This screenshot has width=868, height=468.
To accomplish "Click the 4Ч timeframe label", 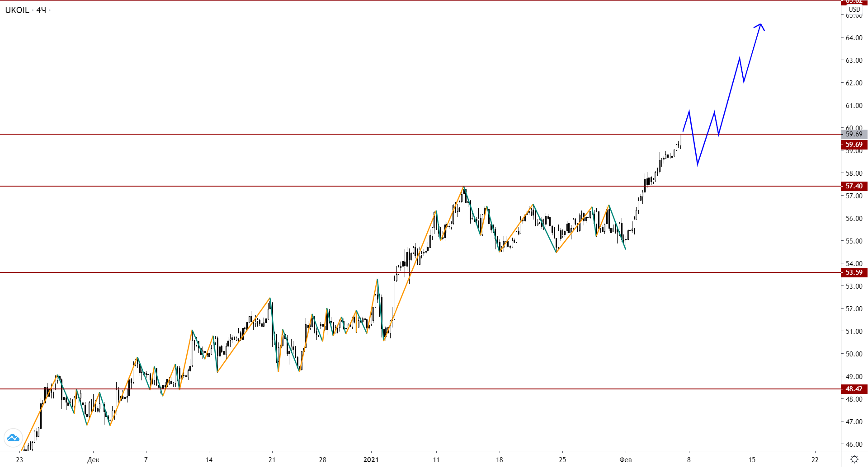I will coord(41,10).
